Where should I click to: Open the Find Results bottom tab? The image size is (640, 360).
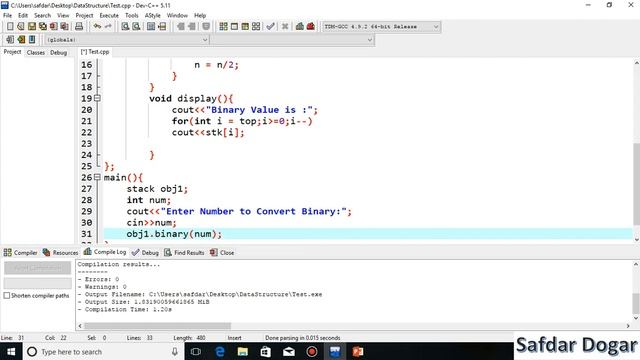click(x=184, y=253)
